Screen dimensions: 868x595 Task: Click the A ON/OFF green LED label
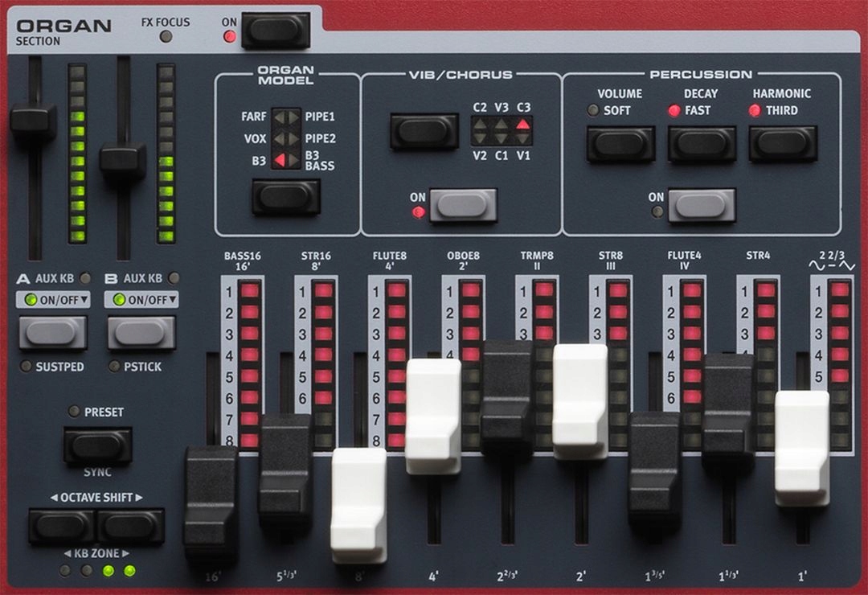pyautogui.click(x=52, y=300)
